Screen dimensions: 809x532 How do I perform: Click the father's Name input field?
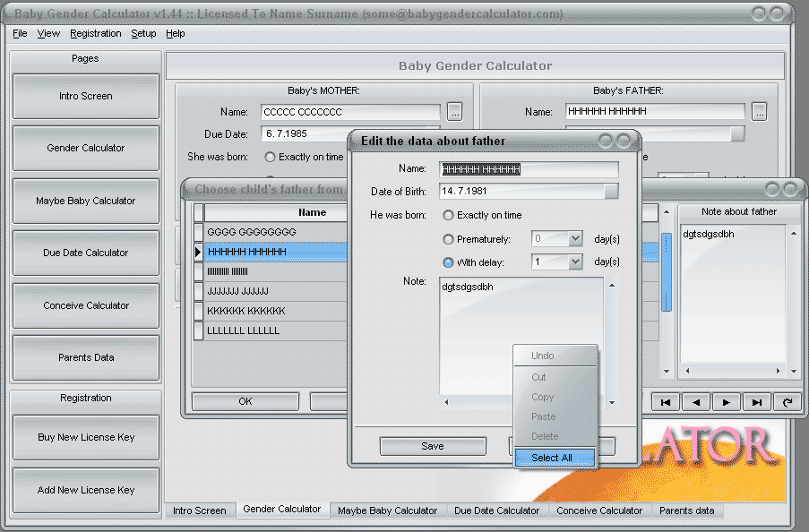529,169
